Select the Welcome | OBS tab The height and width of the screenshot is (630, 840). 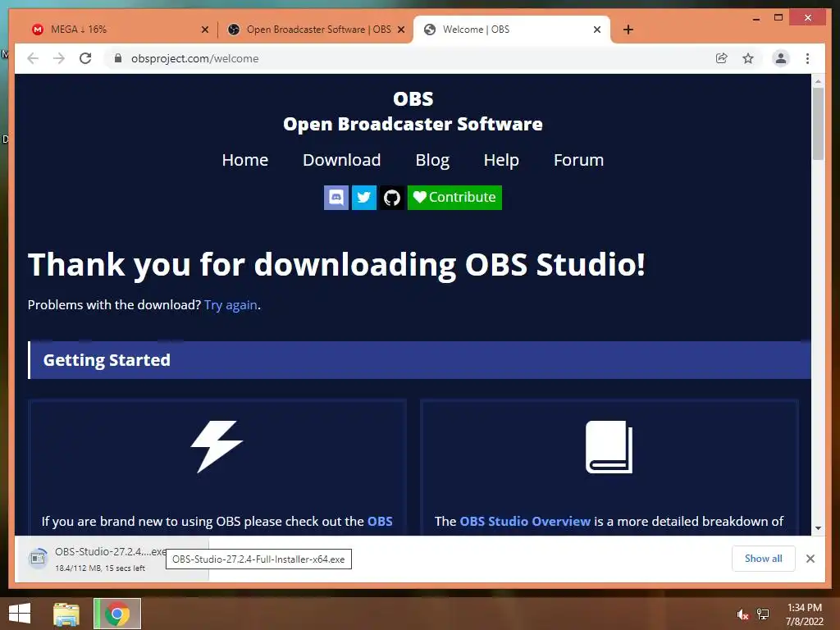pyautogui.click(x=512, y=30)
